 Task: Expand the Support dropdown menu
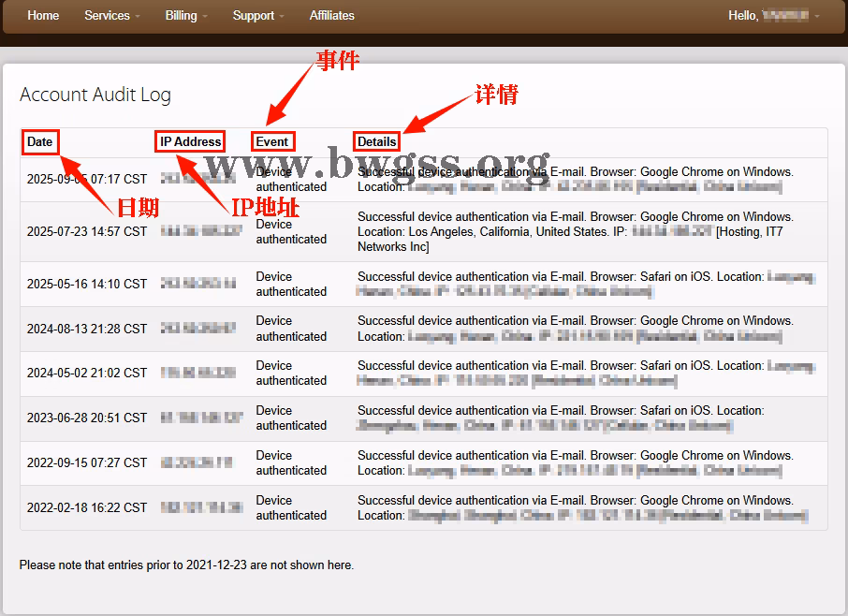click(257, 15)
